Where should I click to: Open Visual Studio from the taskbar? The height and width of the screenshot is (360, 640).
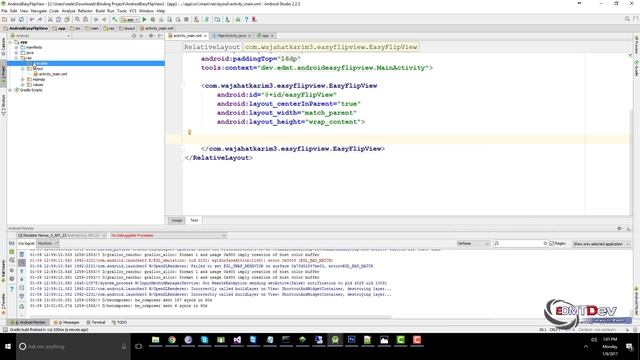point(237,340)
